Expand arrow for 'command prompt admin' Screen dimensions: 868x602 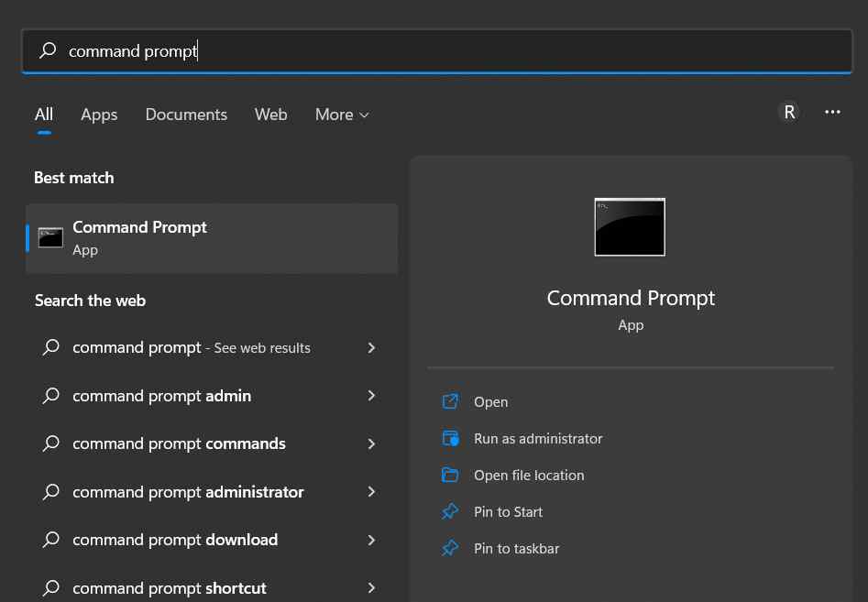point(371,396)
